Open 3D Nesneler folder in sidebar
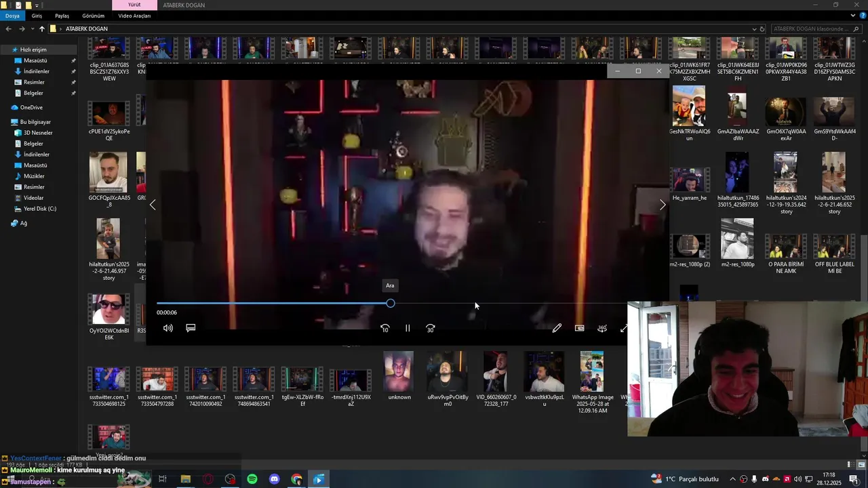868x488 pixels. pyautogui.click(x=38, y=133)
